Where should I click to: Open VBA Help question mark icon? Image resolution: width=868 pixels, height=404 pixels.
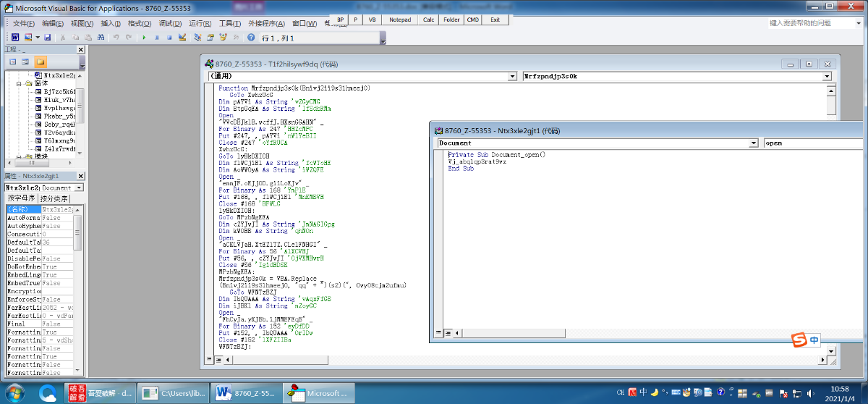(x=251, y=37)
